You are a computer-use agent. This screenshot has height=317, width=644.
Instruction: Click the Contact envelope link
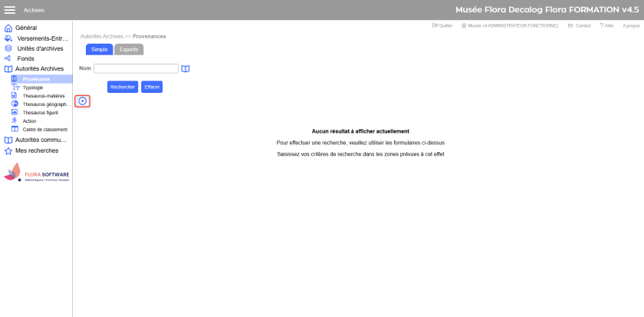coord(580,25)
